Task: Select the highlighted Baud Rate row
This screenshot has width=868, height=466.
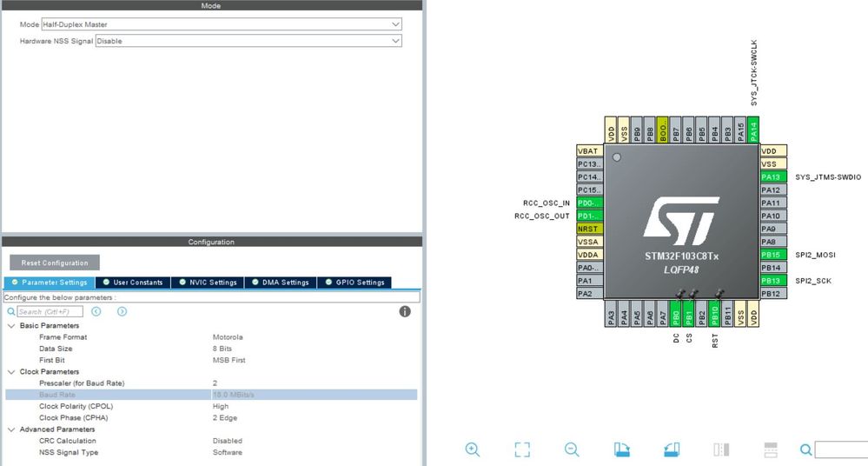Action: tap(211, 395)
